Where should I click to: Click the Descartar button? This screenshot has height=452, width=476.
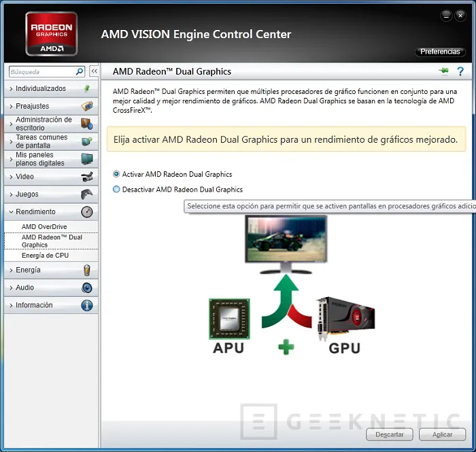[390, 434]
